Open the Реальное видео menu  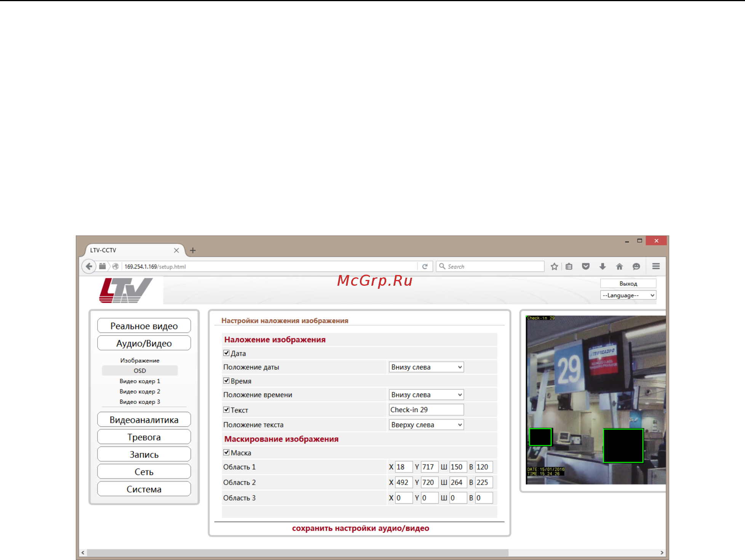click(144, 326)
